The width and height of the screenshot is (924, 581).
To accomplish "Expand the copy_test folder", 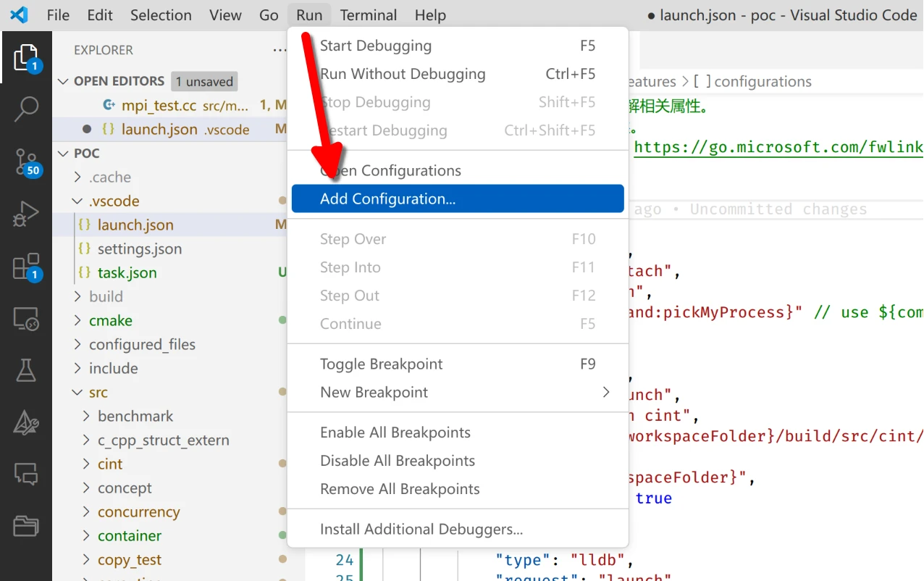I will 87,559.
